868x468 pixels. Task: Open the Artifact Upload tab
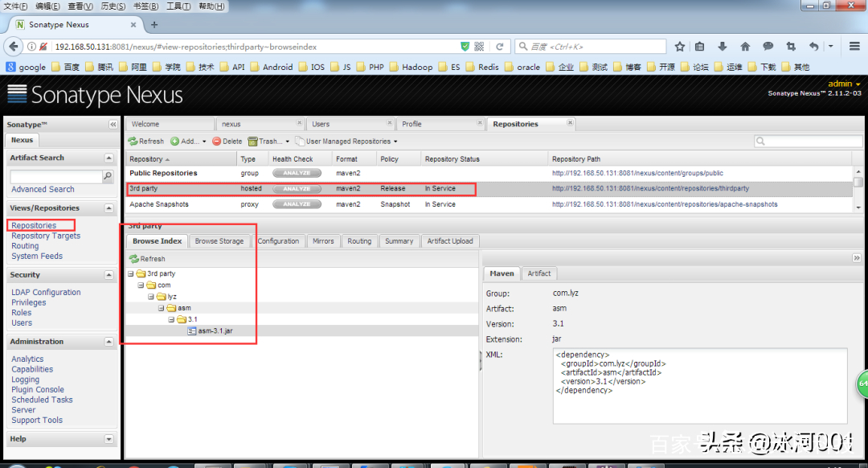(x=450, y=241)
